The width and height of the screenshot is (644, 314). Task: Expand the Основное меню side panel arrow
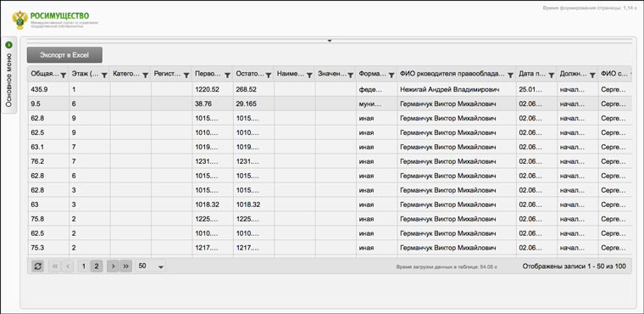[x=9, y=45]
